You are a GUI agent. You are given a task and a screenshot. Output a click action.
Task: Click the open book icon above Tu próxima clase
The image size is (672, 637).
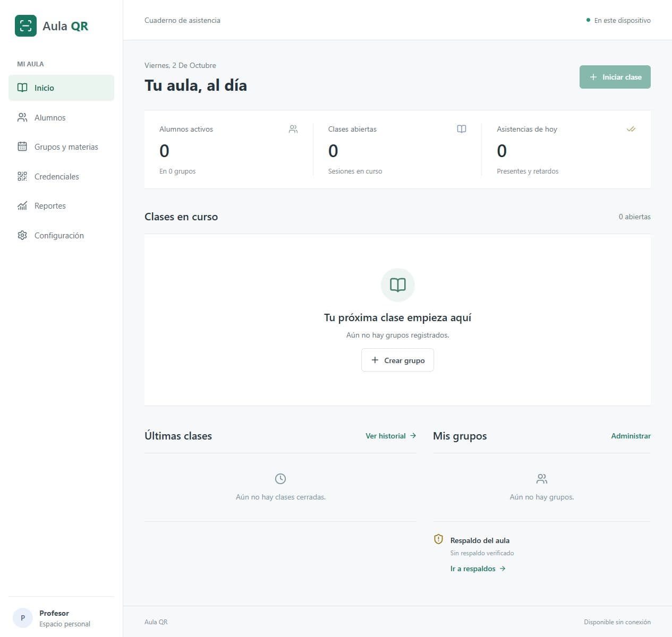pyautogui.click(x=397, y=285)
